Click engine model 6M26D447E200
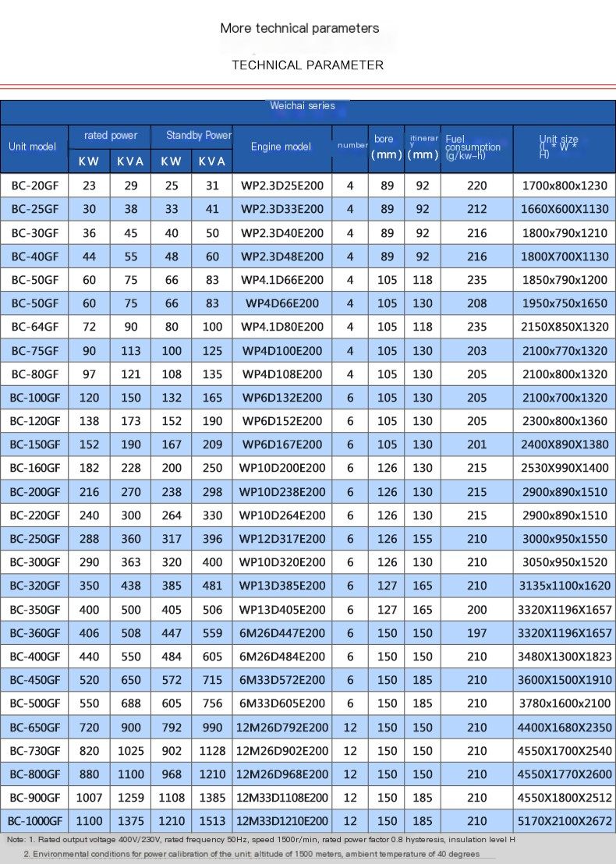 point(282,633)
